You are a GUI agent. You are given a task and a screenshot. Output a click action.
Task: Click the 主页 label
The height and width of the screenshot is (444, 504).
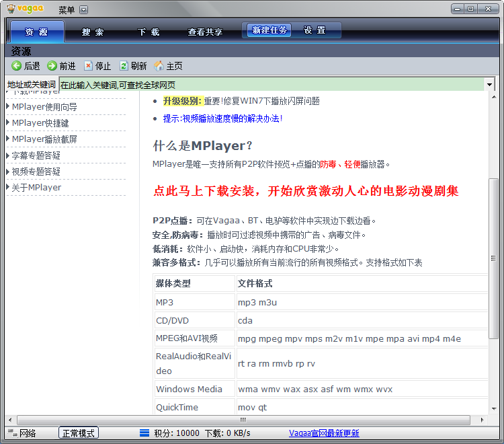coord(174,66)
